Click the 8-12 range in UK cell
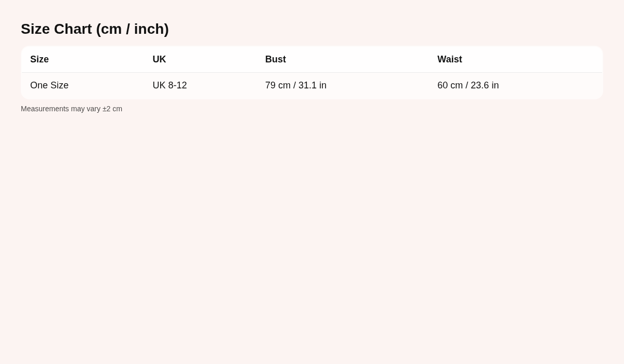The image size is (624, 364). click(177, 85)
